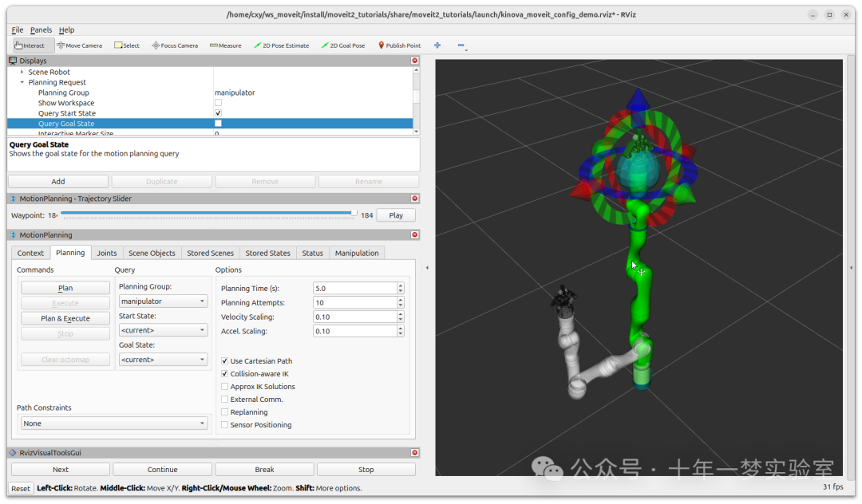Open the remove tool minus menu

point(462,46)
